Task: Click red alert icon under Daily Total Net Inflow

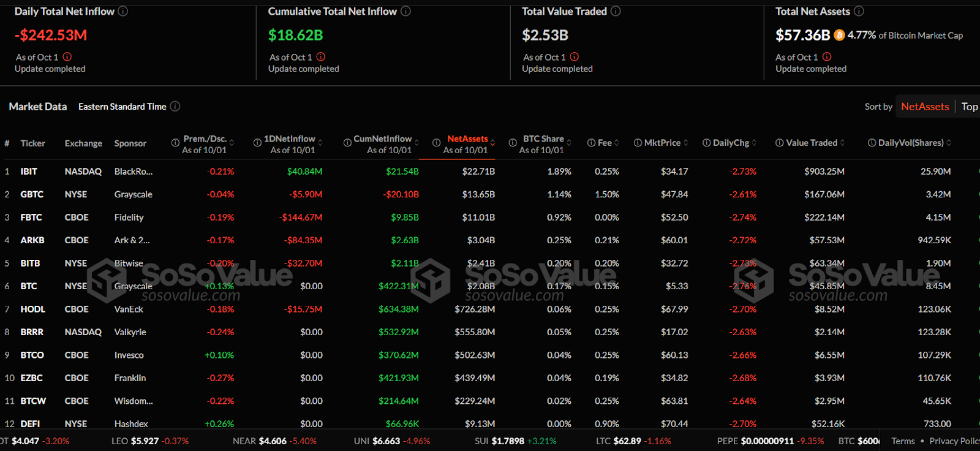Action: (67, 56)
